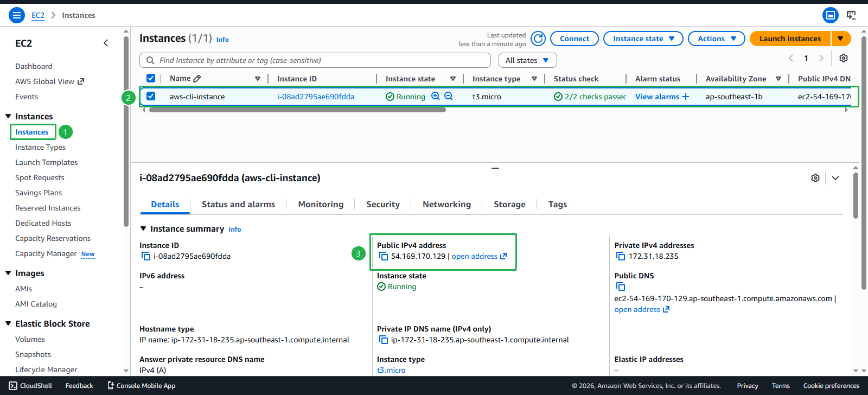Sort by Availability Zone column arrow
This screenshot has height=395, width=868.
coord(778,79)
